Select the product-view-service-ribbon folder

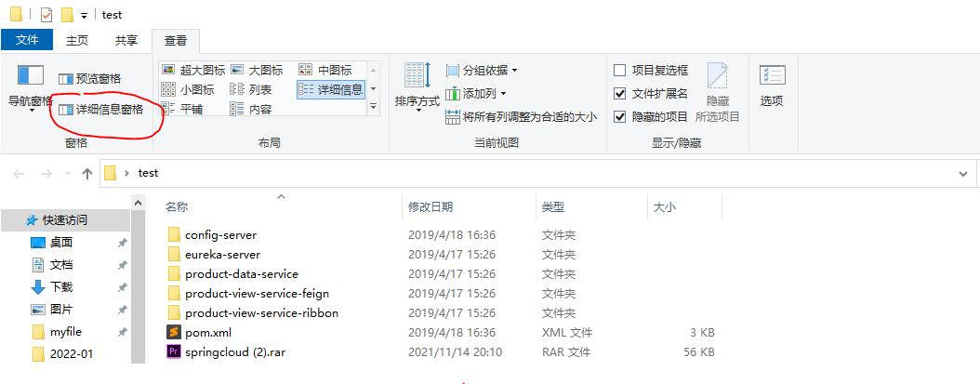pyautogui.click(x=261, y=312)
